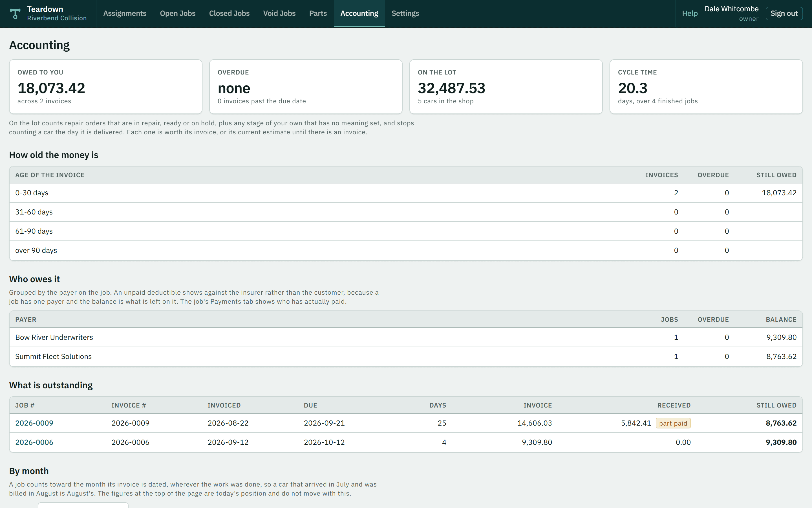The height and width of the screenshot is (508, 812).
Task: Click the Teardown logo icon
Action: click(x=15, y=14)
